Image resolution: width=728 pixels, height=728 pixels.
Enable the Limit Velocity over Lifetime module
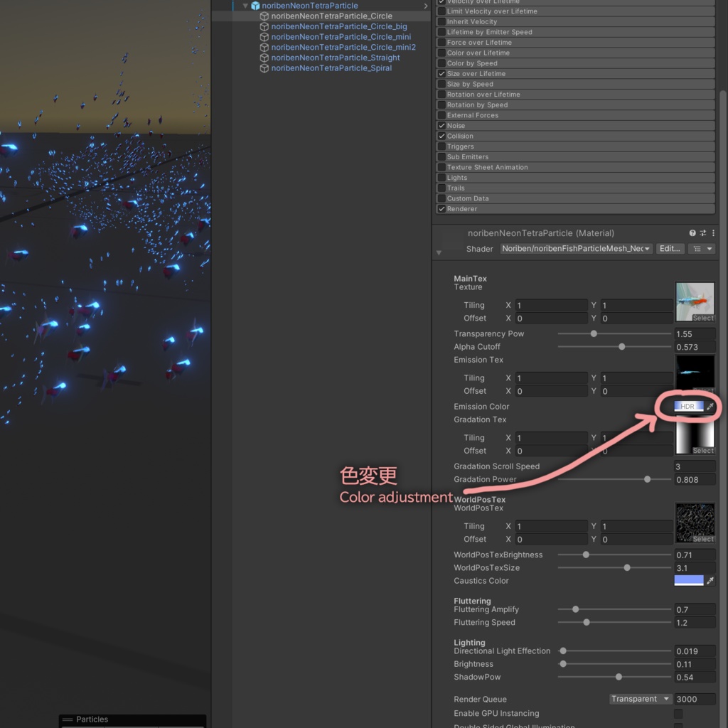441,11
